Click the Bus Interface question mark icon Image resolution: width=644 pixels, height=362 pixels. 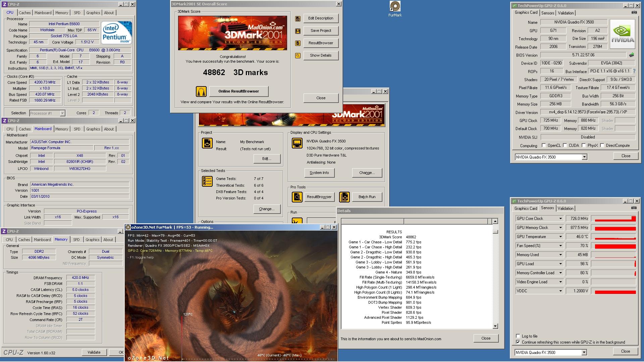point(634,71)
